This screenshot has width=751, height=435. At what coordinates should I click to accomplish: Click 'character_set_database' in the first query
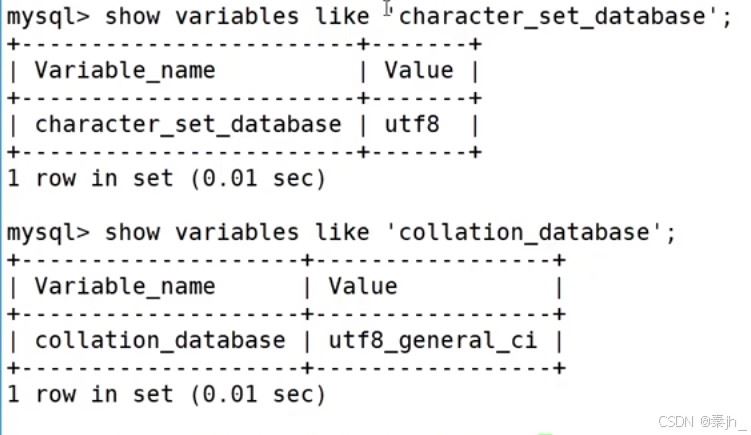pos(551,17)
